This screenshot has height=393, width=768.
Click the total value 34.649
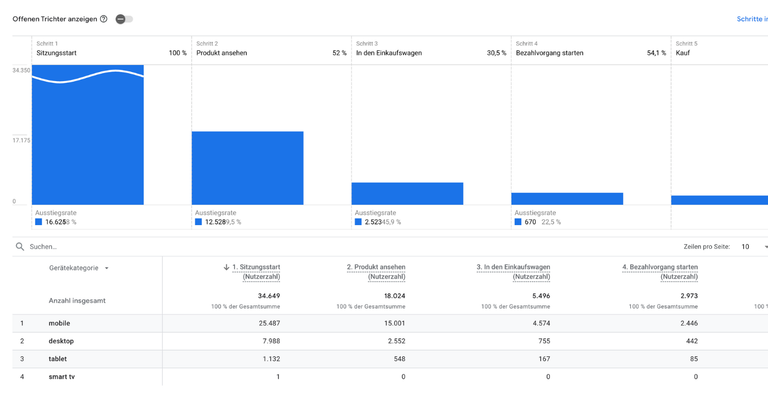(x=269, y=296)
